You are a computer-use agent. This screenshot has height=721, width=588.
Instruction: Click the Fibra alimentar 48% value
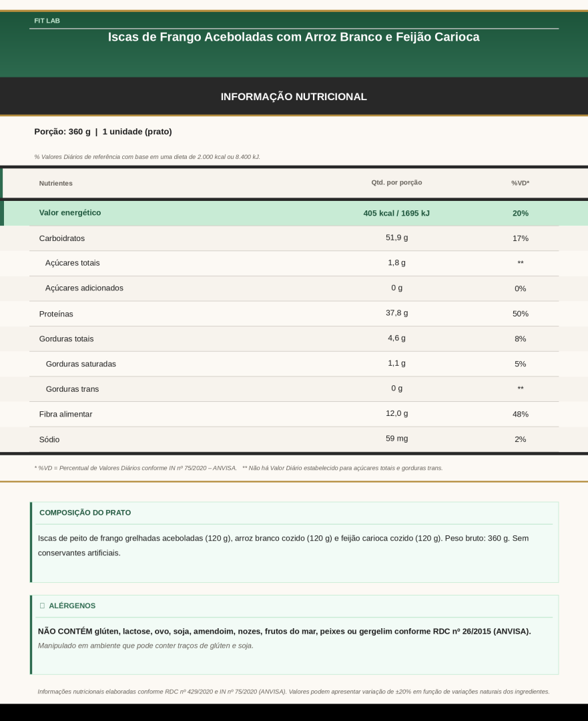pos(520,415)
